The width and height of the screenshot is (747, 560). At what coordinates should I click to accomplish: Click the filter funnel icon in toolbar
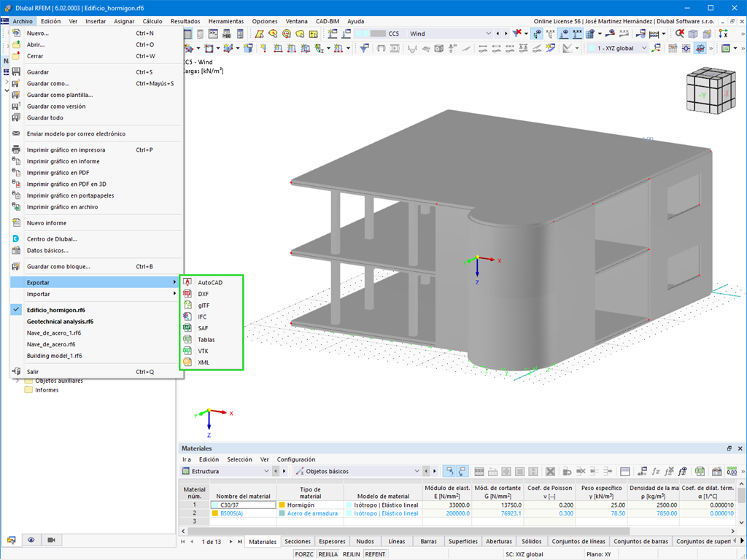[x=365, y=48]
